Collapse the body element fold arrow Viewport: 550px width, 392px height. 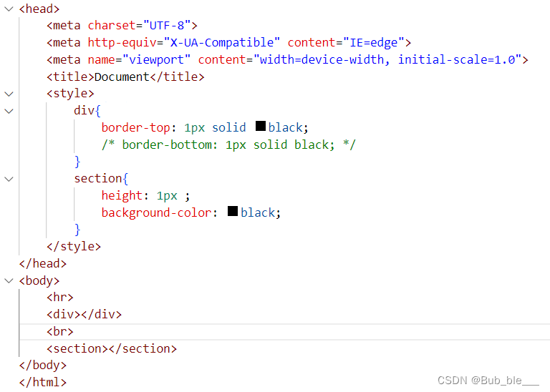pyautogui.click(x=9, y=280)
